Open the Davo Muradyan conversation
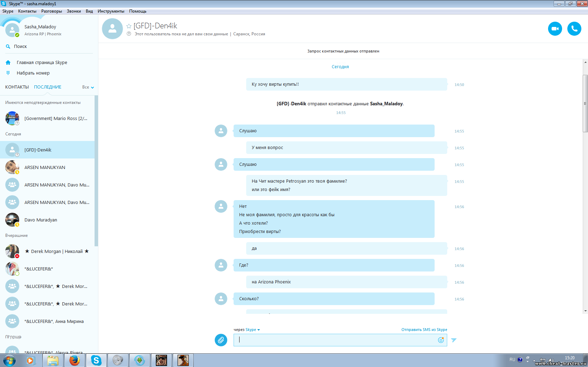 tap(41, 220)
